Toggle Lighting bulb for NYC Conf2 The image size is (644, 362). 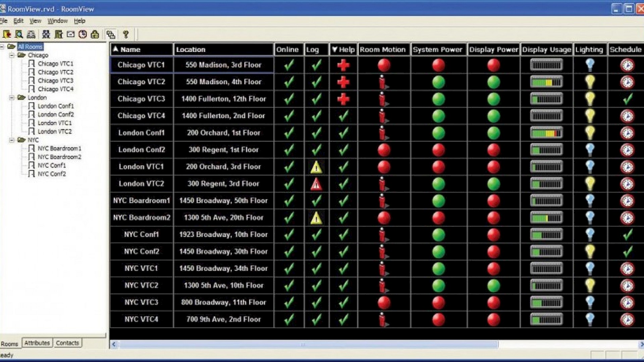(x=590, y=251)
